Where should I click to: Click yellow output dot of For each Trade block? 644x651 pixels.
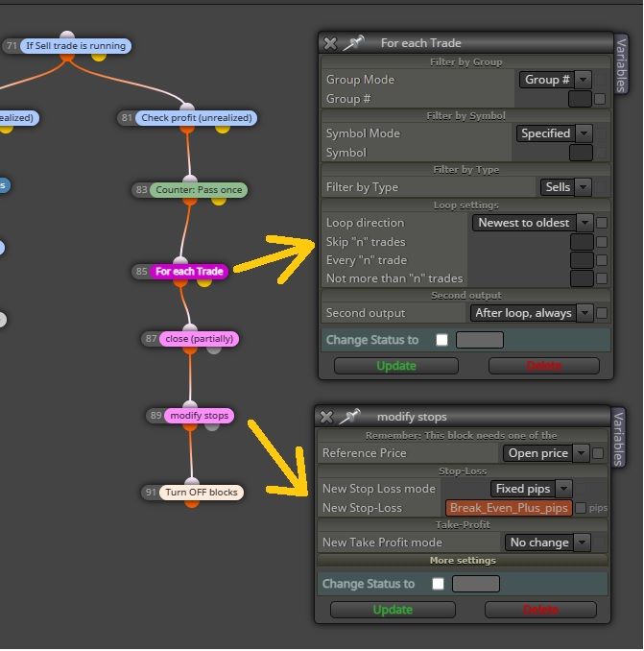[204, 282]
